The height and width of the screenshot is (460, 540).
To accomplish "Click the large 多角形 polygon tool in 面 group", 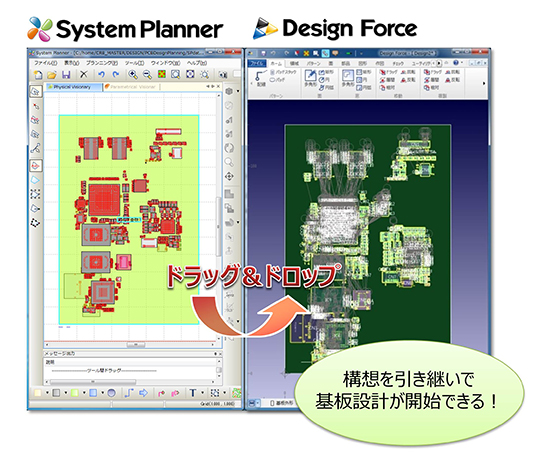I will point(310,79).
